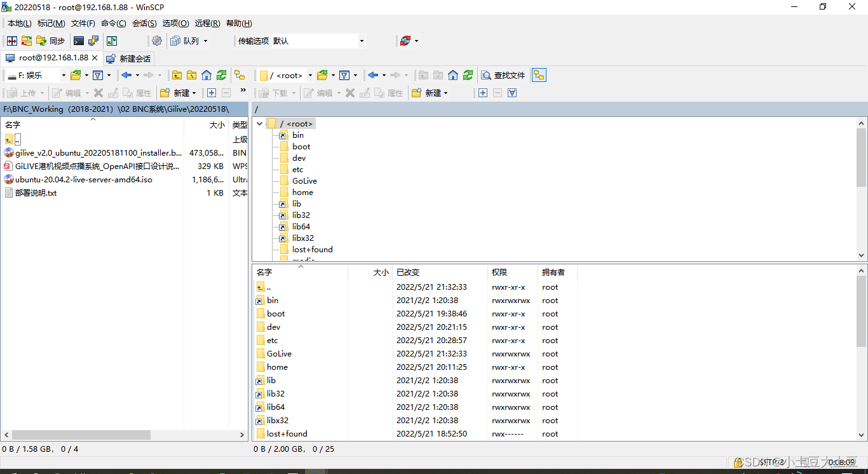Select GoLive folder in remote tree
This screenshot has width=868, height=474.
point(304,181)
